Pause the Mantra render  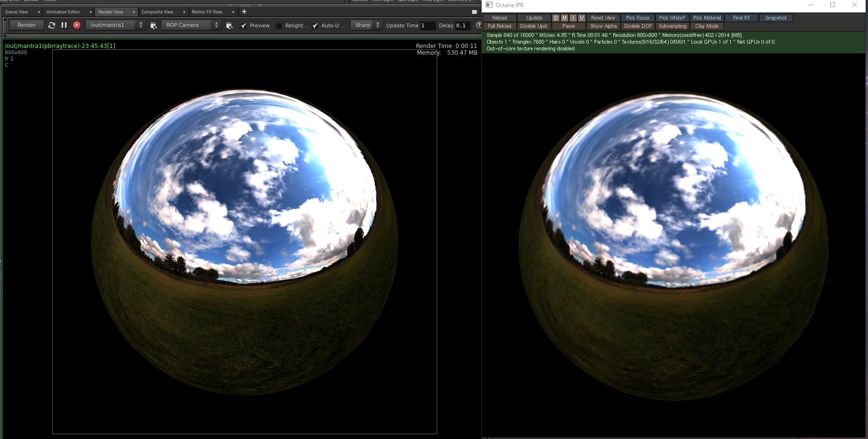point(64,25)
